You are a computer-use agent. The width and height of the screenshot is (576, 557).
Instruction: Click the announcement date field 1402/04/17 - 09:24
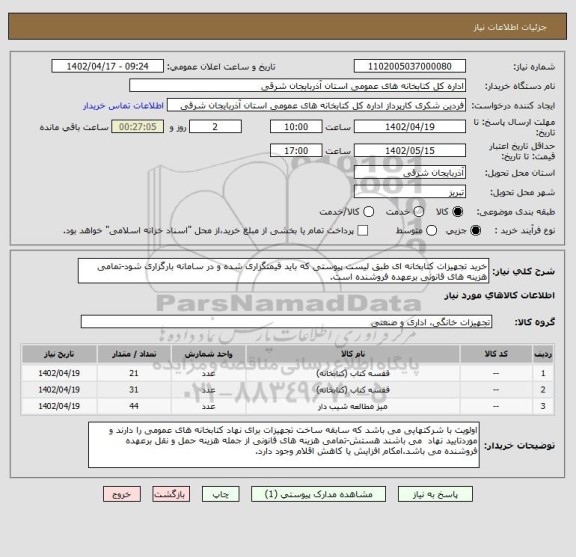108,66
